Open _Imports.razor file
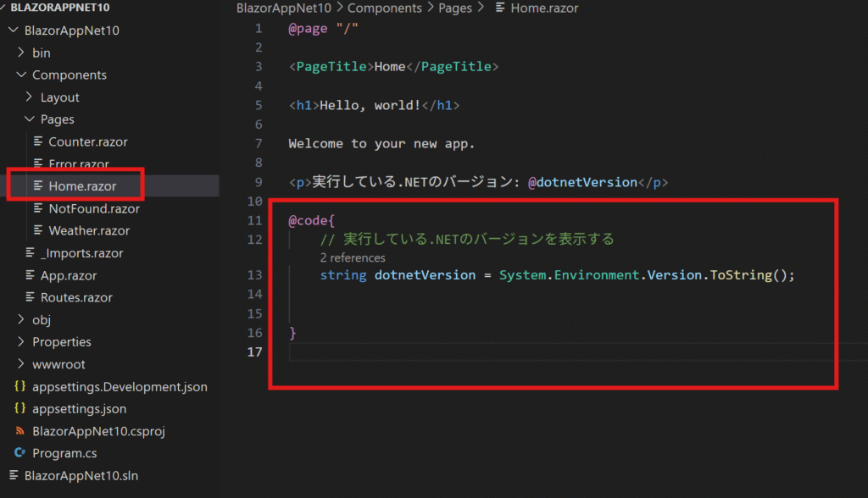This screenshot has width=868, height=498. (x=82, y=253)
